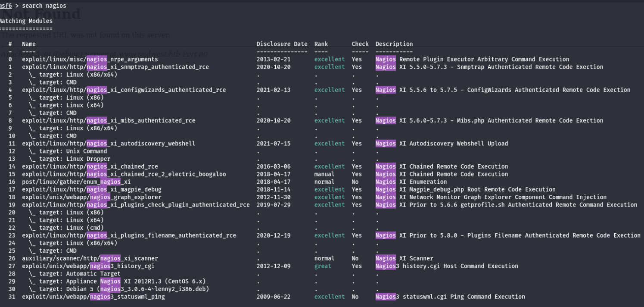Select module nagios_xi_magpie_debug
Image resolution: width=644 pixels, height=307 pixels.
coord(92,190)
